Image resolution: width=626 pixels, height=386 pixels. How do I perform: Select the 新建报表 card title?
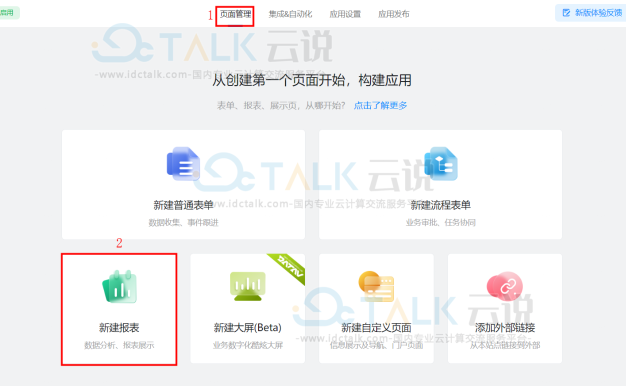coord(119,328)
